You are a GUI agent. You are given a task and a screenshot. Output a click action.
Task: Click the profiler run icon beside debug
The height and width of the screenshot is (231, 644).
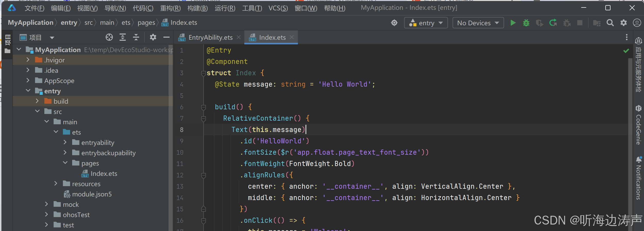click(539, 23)
